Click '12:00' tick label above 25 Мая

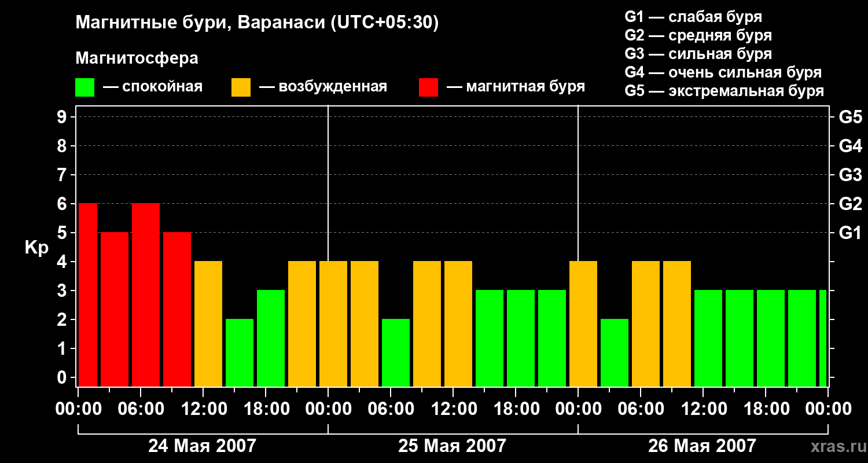454,409
